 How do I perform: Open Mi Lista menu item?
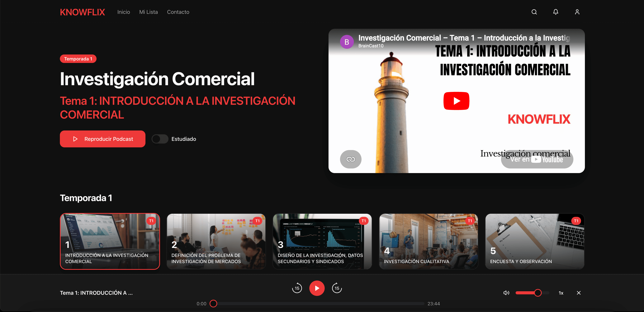click(149, 12)
